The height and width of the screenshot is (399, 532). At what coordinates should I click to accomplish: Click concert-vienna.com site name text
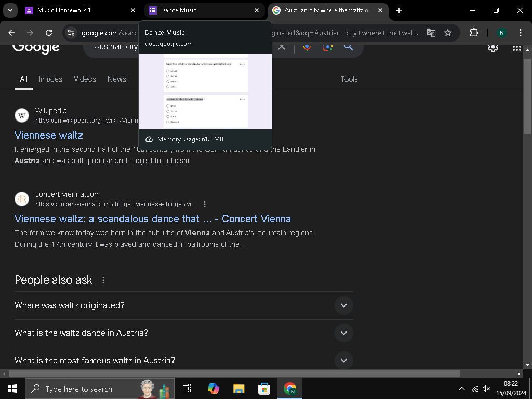(68, 194)
